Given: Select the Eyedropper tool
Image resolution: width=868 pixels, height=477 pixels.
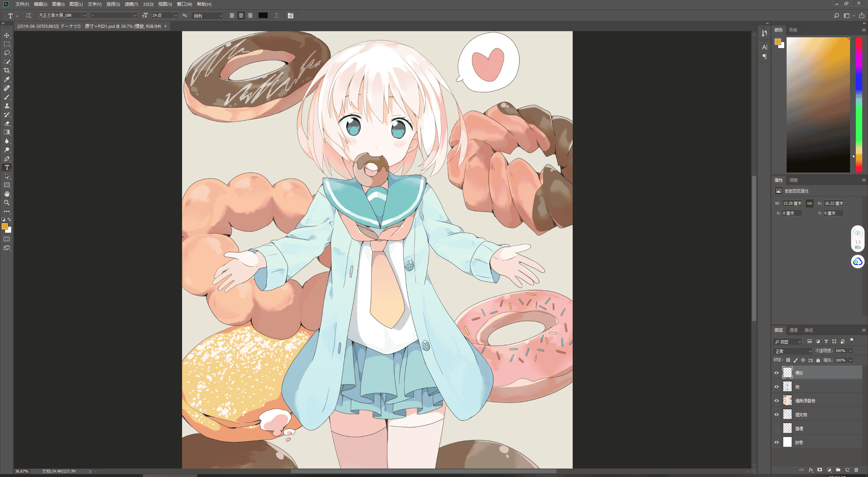Looking at the screenshot, I should 7,79.
